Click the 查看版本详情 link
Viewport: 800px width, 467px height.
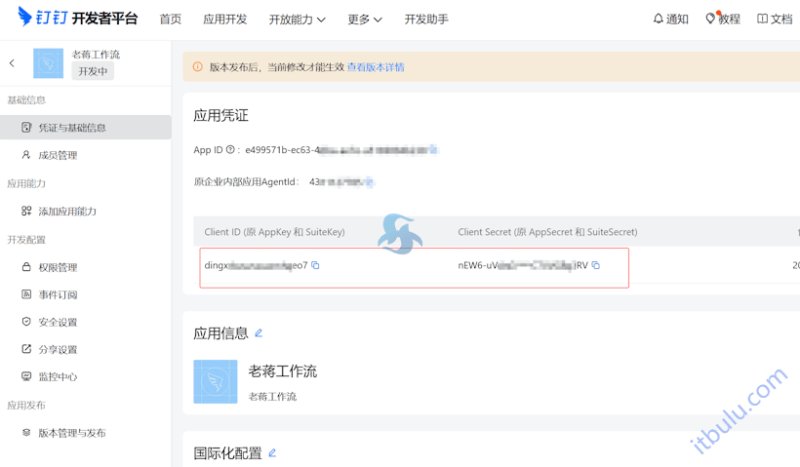point(376,67)
